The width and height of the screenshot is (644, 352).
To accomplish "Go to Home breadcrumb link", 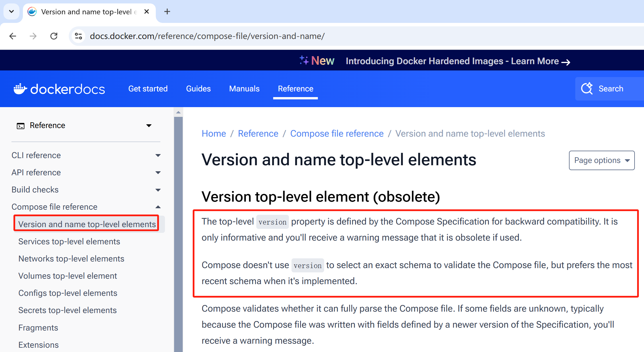I will click(214, 133).
